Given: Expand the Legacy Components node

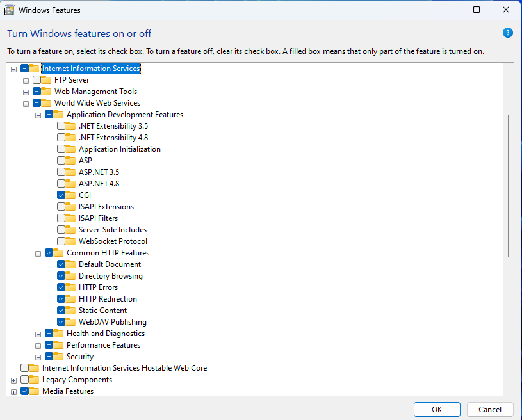Looking at the screenshot, I should coord(13,380).
